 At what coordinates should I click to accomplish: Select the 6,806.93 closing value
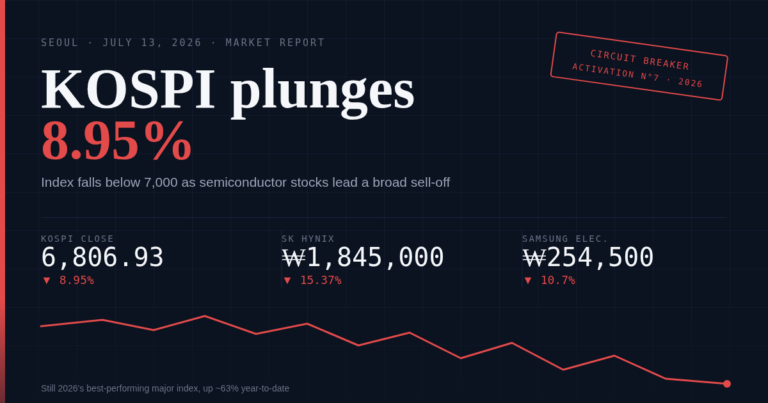point(102,258)
